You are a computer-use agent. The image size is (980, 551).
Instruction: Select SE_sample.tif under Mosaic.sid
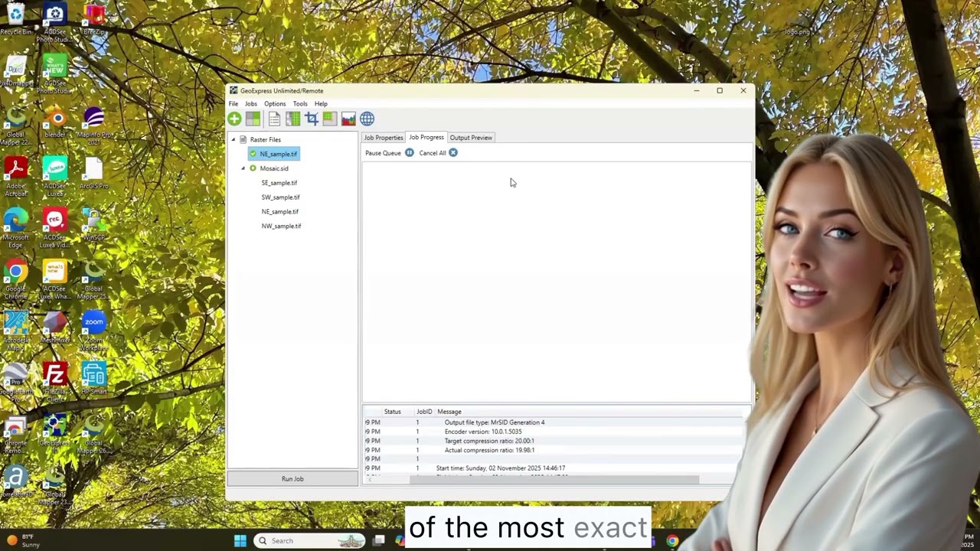click(x=279, y=183)
